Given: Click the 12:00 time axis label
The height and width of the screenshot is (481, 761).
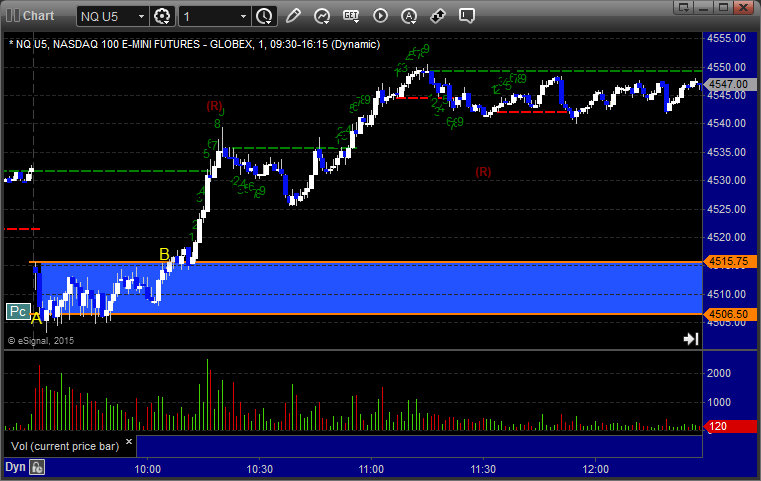Looking at the screenshot, I should coord(596,469).
